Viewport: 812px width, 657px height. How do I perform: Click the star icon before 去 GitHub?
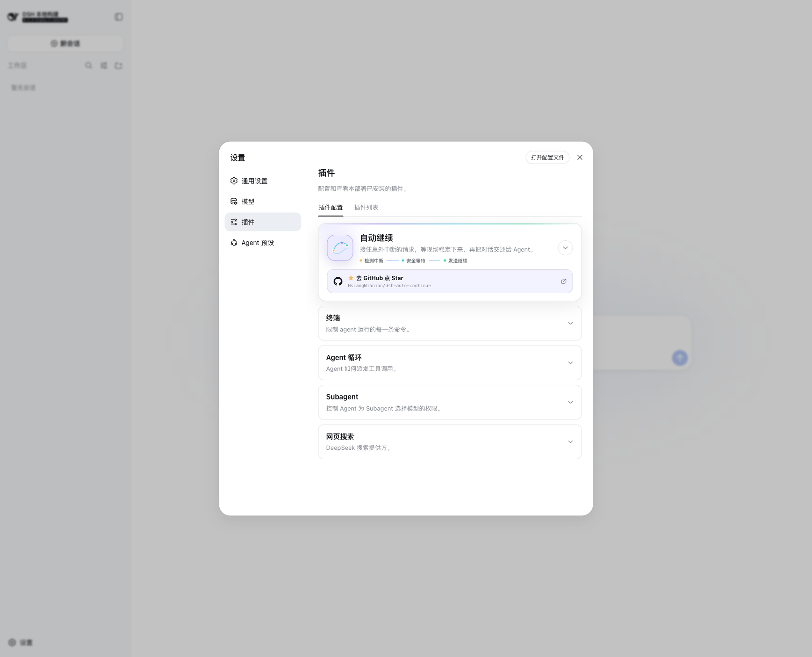351,278
